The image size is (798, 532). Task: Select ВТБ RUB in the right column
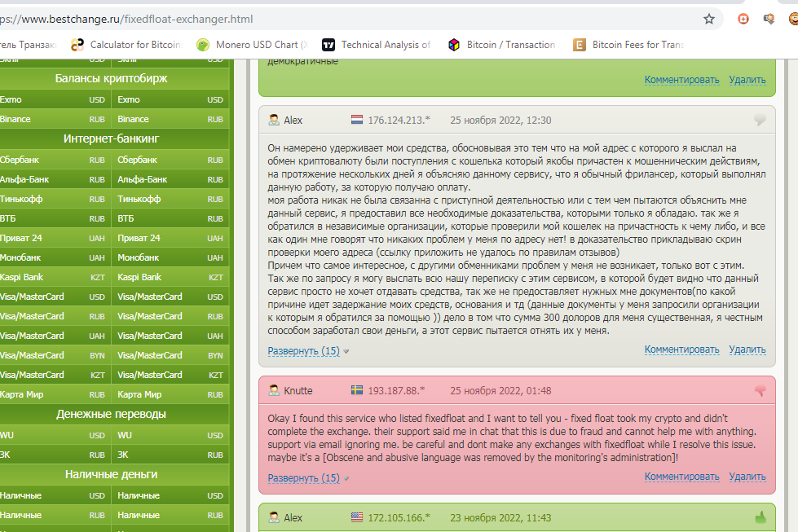[x=170, y=218]
